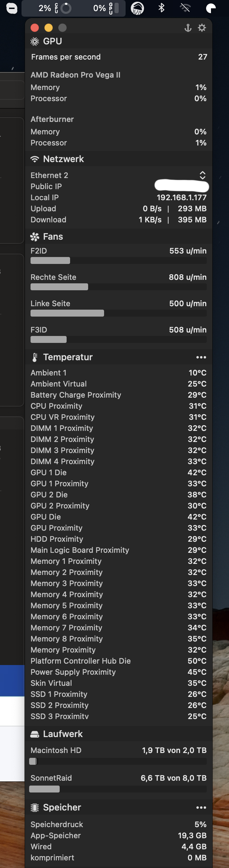The image size is (229, 868).
Task: Click the Linke Seite fan speed bar
Action: (x=119, y=313)
